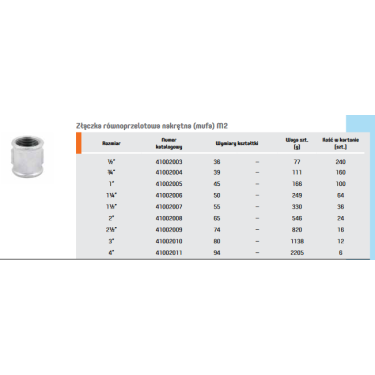Click dimension value 39
Viewport: 375px width, 375px height.
pyautogui.click(x=217, y=173)
